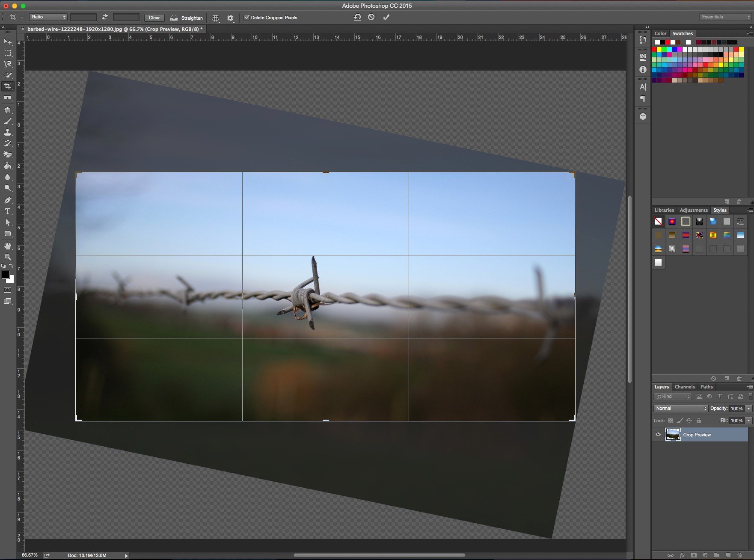Select the History Brush tool
The image size is (754, 560).
point(8,143)
